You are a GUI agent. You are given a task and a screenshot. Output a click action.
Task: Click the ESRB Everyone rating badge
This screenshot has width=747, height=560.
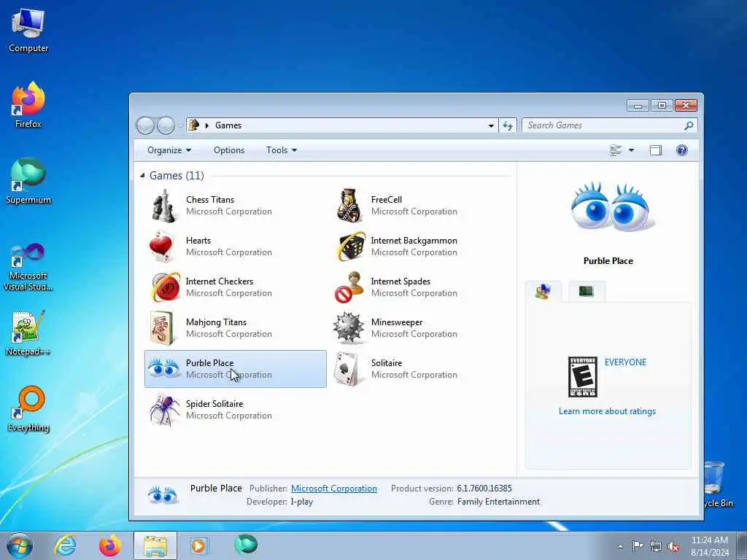point(583,377)
